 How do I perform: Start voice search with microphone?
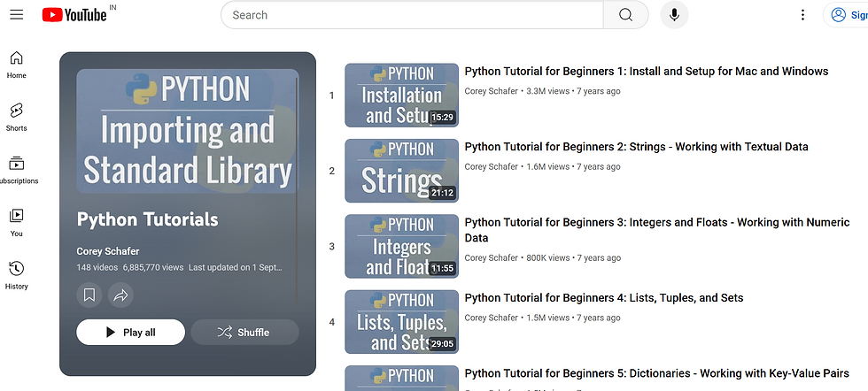[x=674, y=15]
